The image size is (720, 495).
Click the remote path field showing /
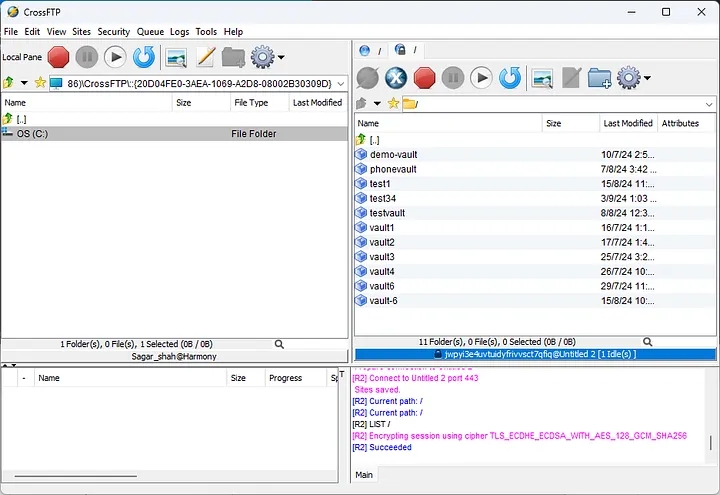[558, 104]
